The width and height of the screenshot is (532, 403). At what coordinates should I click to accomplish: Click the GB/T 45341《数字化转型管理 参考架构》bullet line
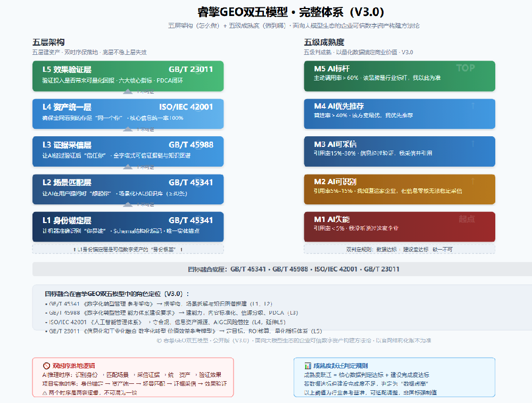(x=159, y=304)
